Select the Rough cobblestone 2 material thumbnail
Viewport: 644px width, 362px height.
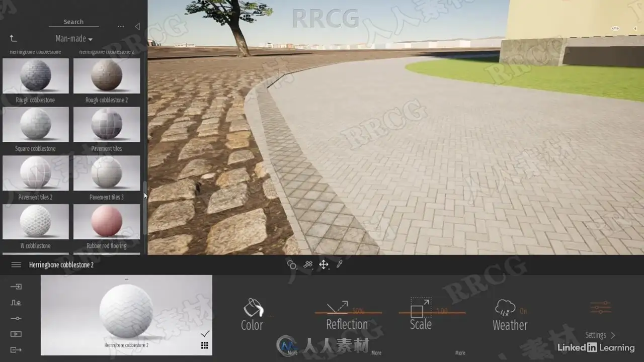click(107, 76)
